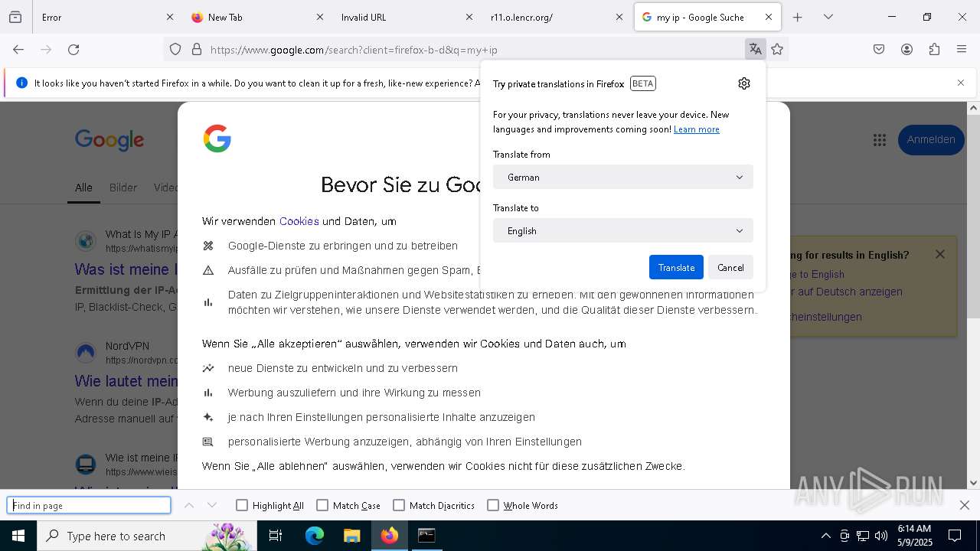Open the Google apps grid icon
The height and width of the screenshot is (551, 980).
(879, 140)
